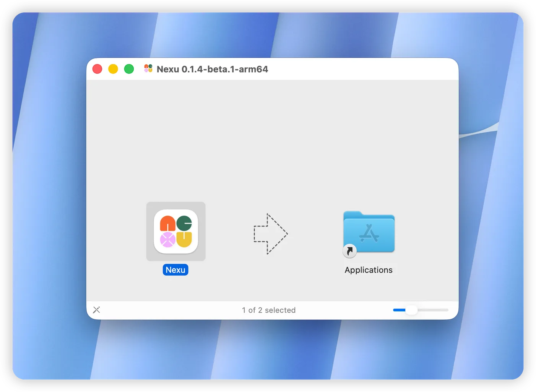Click the right end of the zoom slider track

[447, 310]
